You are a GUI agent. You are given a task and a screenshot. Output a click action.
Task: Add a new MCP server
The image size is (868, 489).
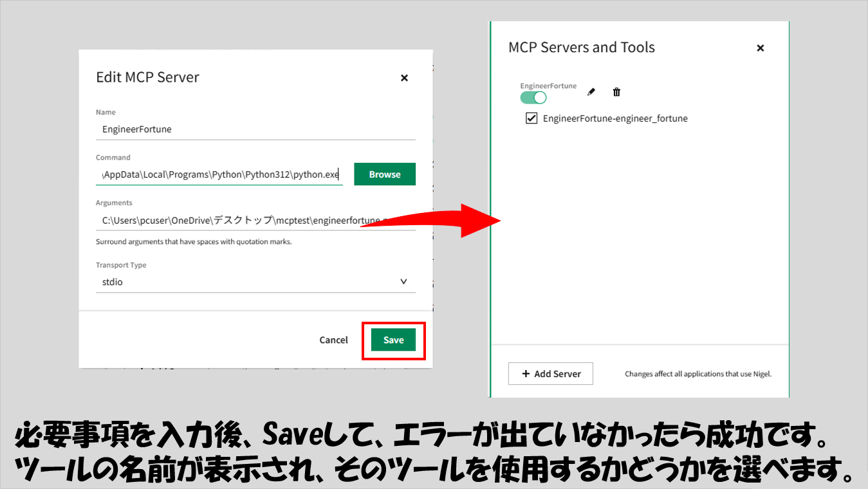551,374
